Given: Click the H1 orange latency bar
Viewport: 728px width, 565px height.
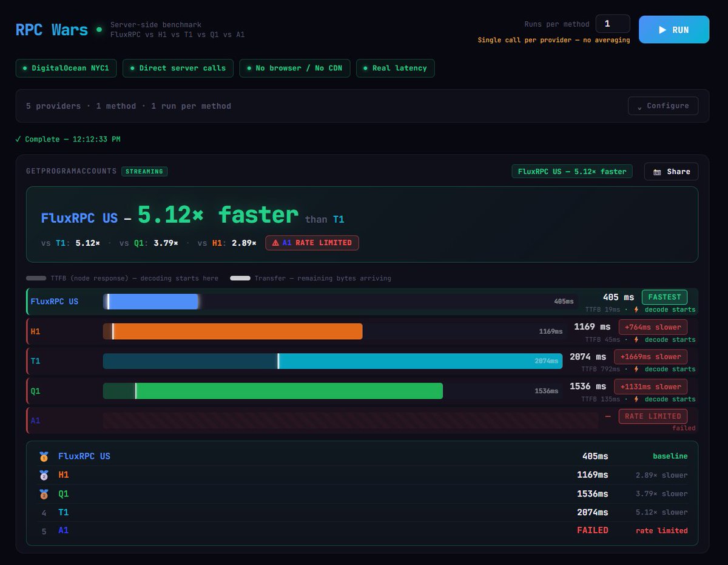Looking at the screenshot, I should [x=232, y=331].
